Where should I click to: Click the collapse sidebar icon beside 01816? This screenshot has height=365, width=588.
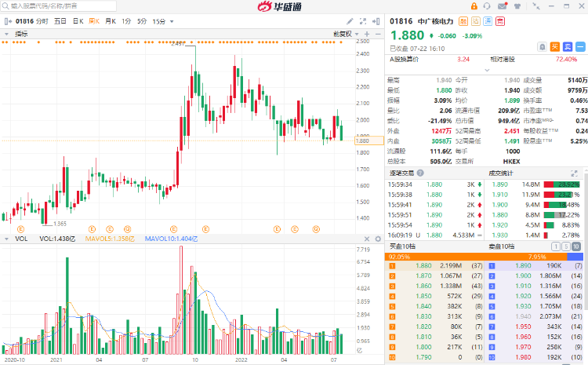tap(8, 21)
